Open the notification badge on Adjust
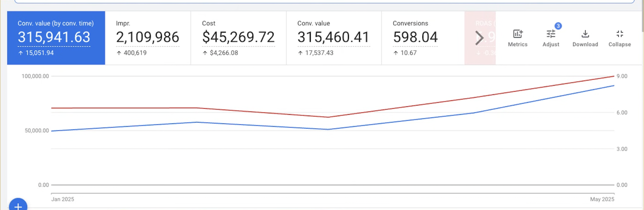The image size is (644, 210). (558, 26)
